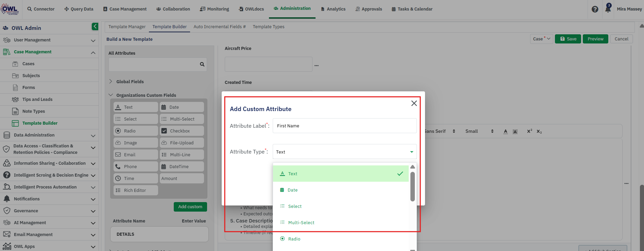Click the subscript formatting icon
644x251 pixels.
pyautogui.click(x=539, y=131)
